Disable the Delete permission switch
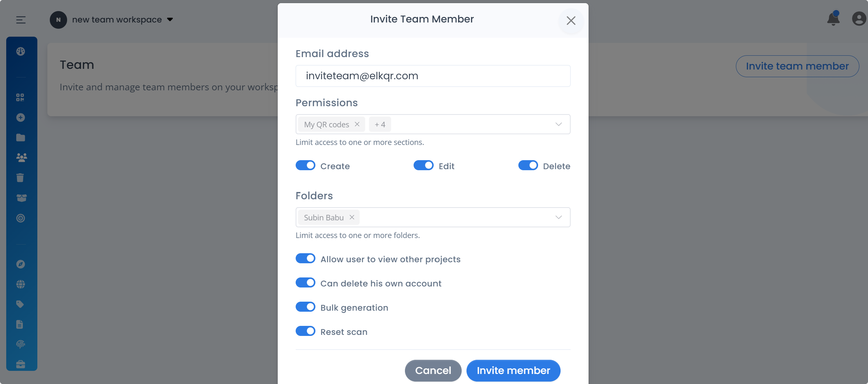This screenshot has height=384, width=868. click(x=528, y=166)
